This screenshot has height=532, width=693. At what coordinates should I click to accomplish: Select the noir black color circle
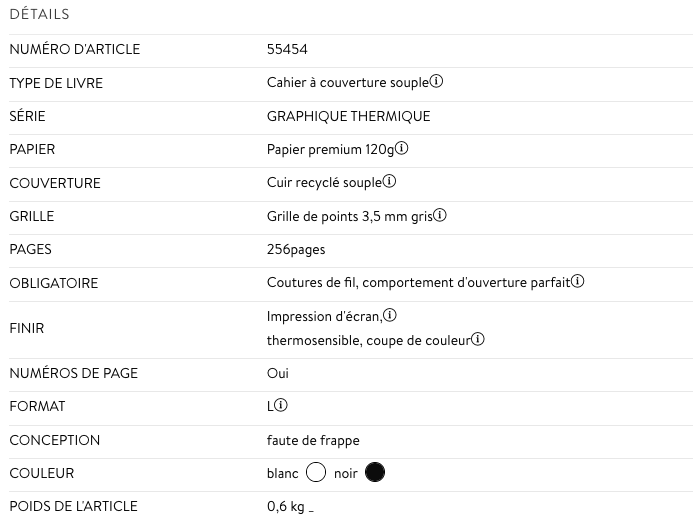click(375, 473)
